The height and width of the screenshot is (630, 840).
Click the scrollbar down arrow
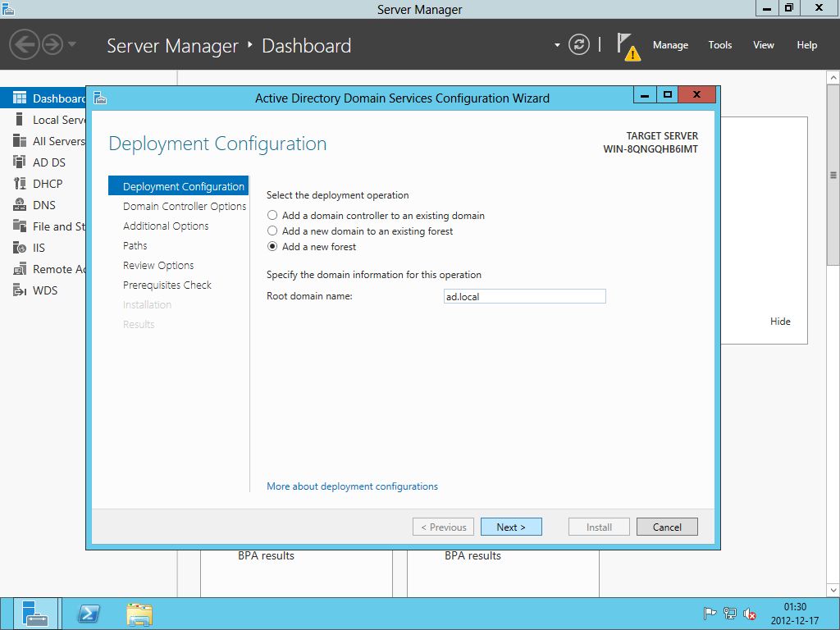coord(833,590)
